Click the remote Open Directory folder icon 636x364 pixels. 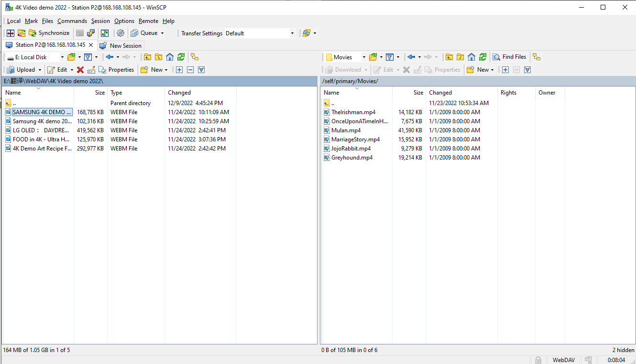coord(373,57)
